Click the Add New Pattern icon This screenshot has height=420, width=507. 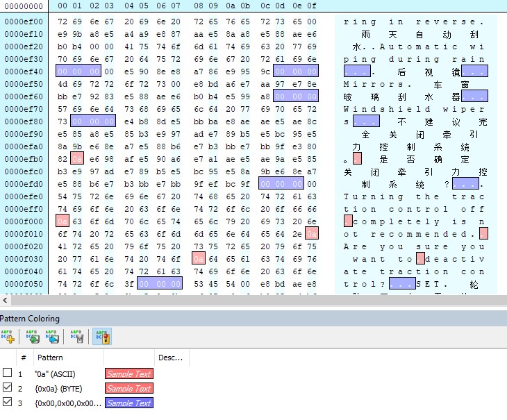(8, 337)
